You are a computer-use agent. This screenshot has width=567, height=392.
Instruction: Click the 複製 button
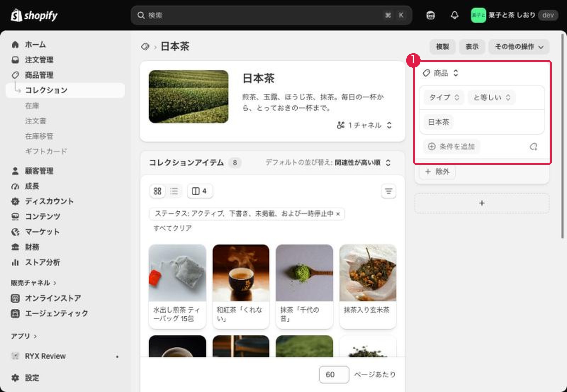(443, 47)
